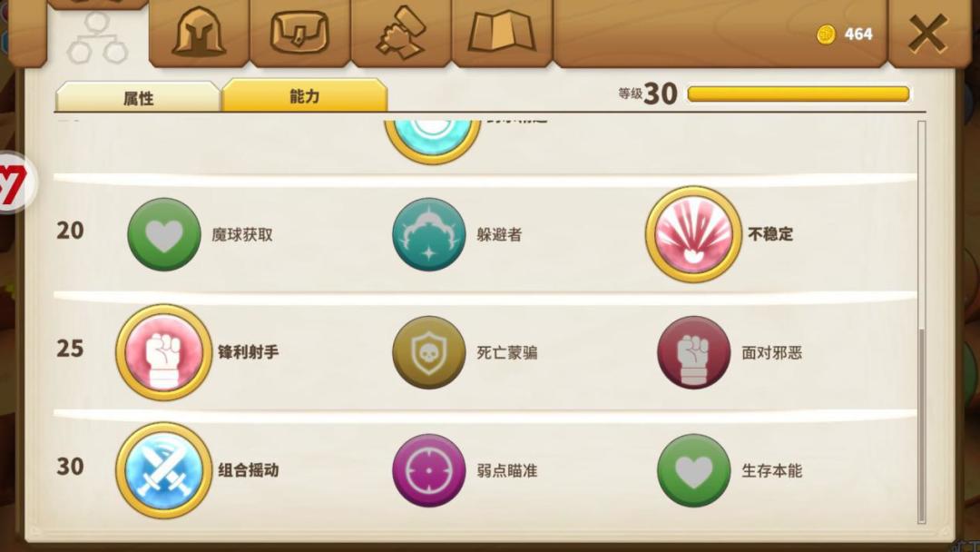This screenshot has width=980, height=552.
Task: Click the gold coin counter showing 464
Action: pos(845,34)
